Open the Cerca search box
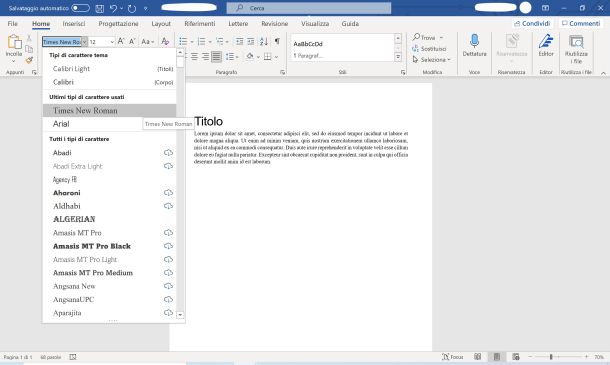The image size is (610, 365). [x=309, y=8]
